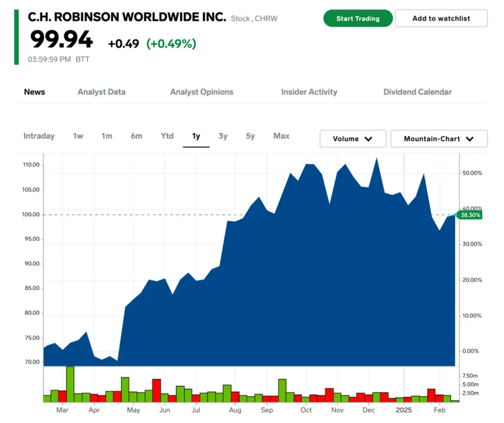The height and width of the screenshot is (423, 504).
Task: Select Max chart range
Action: coord(281,136)
